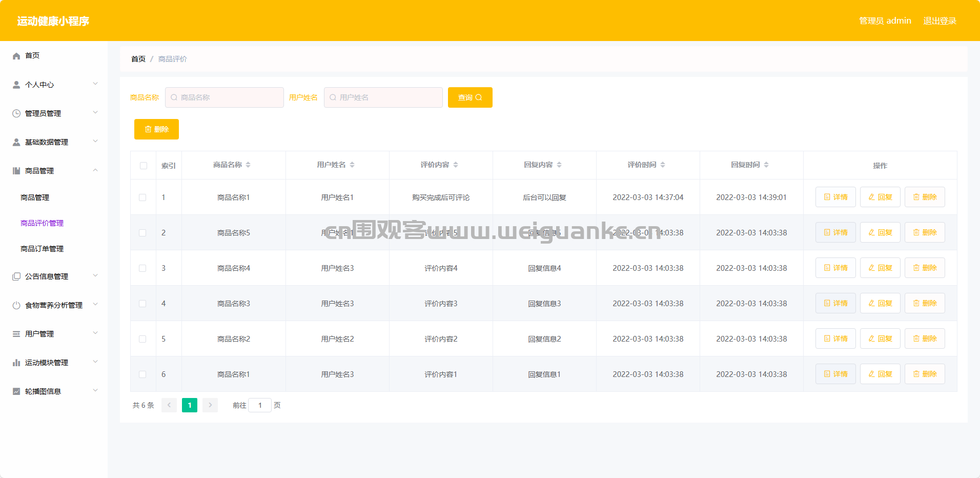
Task: Open the 商品管理 submenu item
Action: pos(35,197)
